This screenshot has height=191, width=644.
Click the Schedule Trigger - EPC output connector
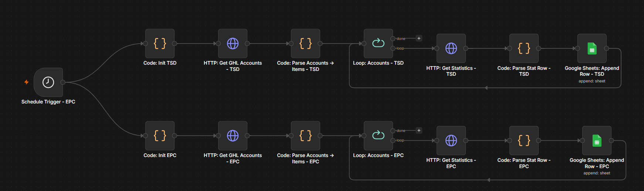coord(63,82)
